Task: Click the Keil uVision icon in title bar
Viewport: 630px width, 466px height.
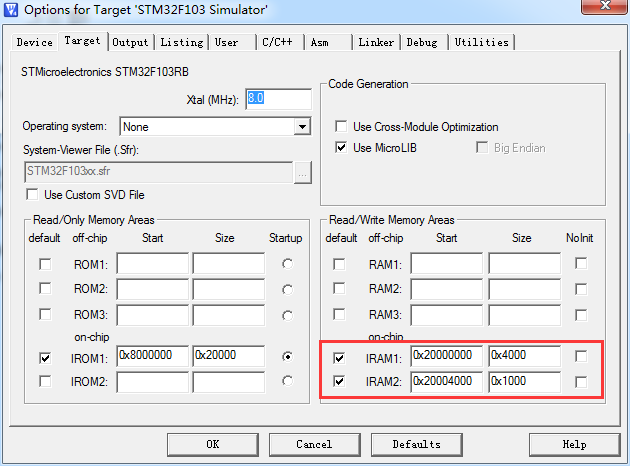Action: 11,9
